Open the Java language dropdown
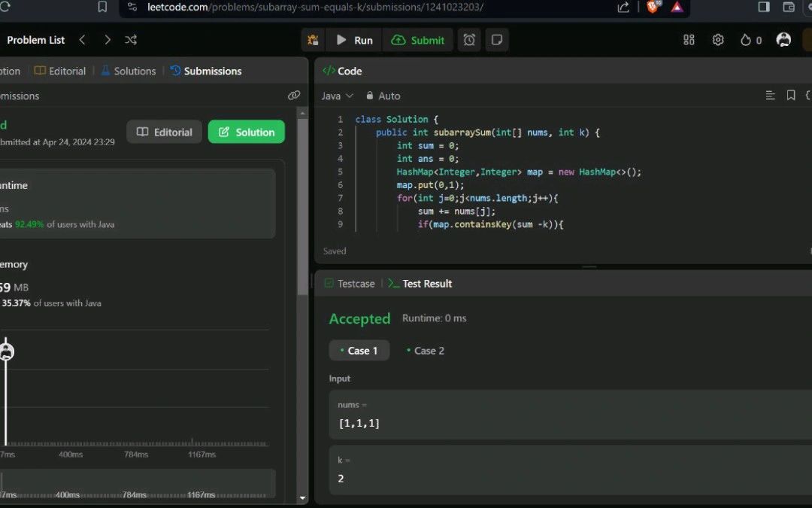 click(337, 96)
